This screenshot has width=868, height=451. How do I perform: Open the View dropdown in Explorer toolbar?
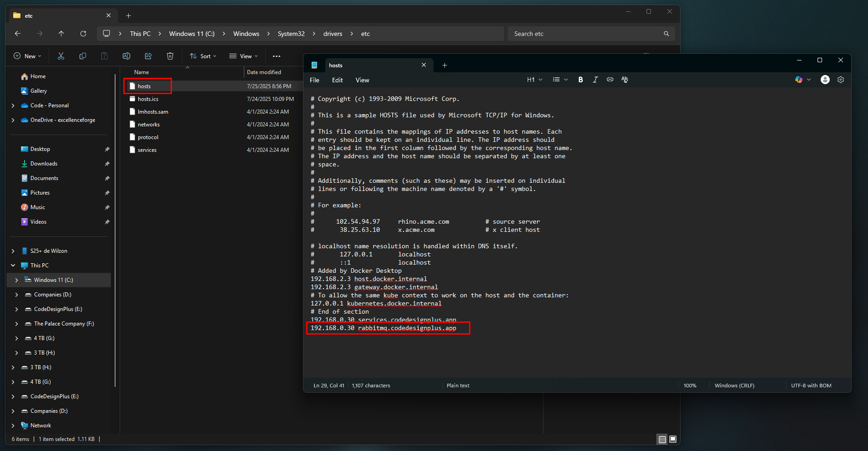coord(243,56)
